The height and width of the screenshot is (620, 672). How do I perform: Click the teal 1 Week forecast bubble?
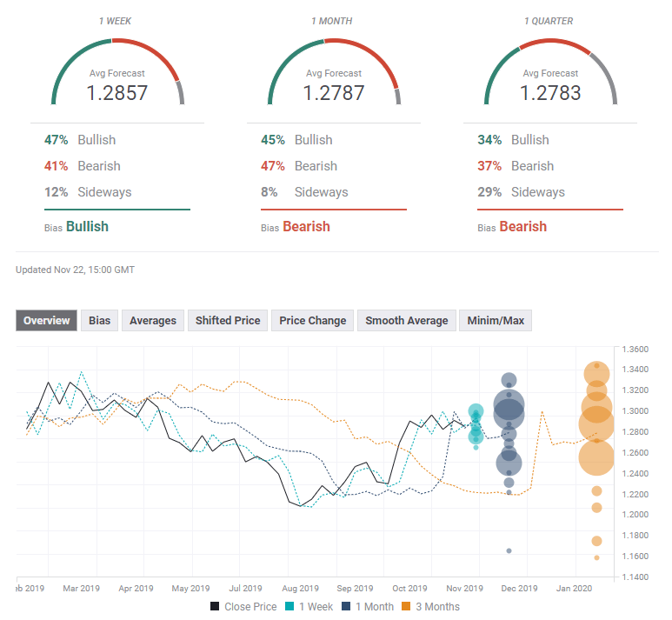pos(476,413)
